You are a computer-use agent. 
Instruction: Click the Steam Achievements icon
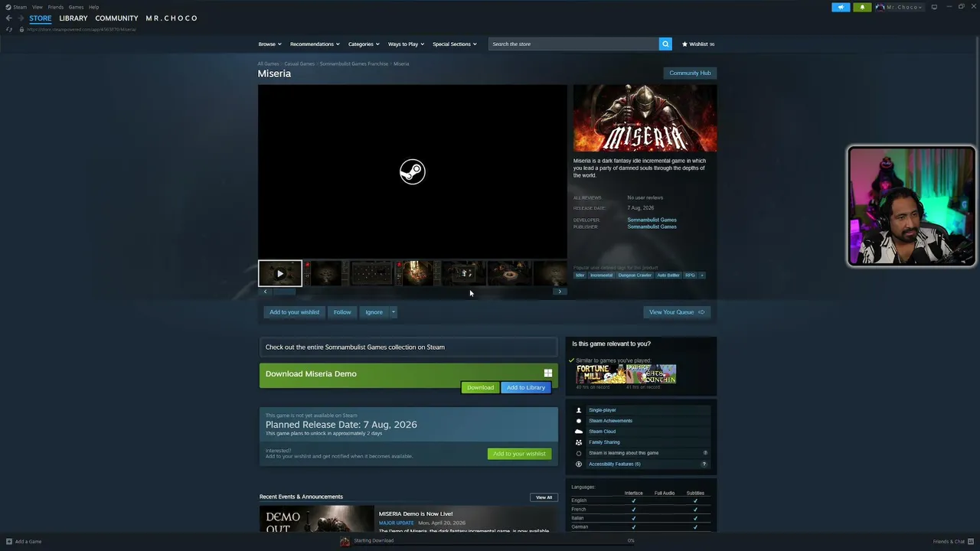tap(579, 421)
